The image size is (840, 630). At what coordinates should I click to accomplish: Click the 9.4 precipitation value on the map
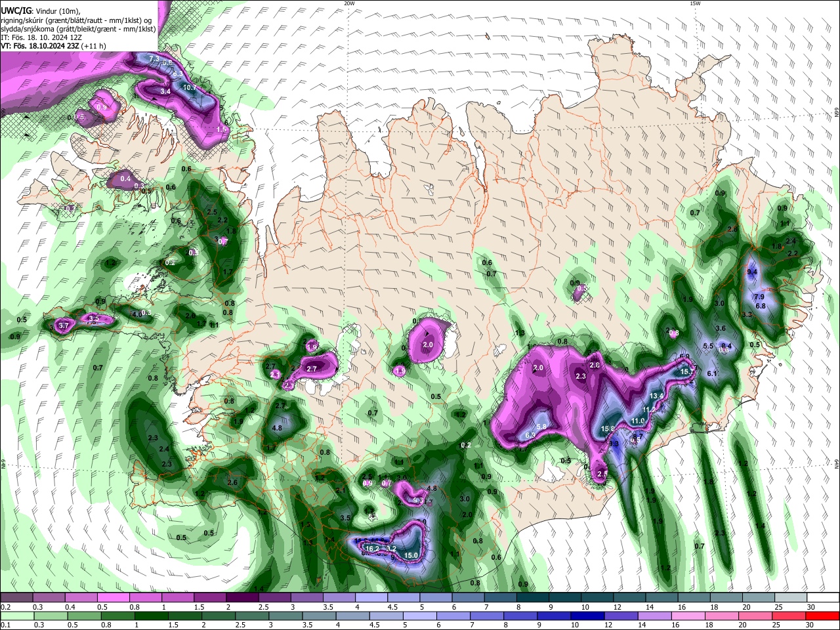coord(752,272)
